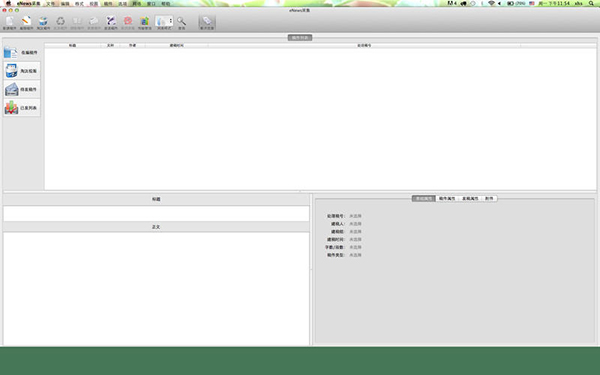Open the Apple menu
The width and height of the screenshot is (600, 375).
coord(8,3)
